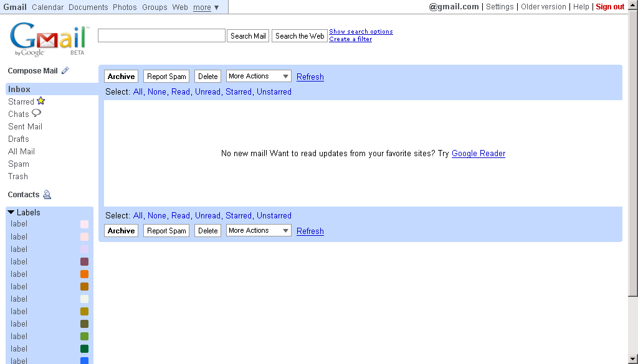Click the Create a filter link

(350, 39)
